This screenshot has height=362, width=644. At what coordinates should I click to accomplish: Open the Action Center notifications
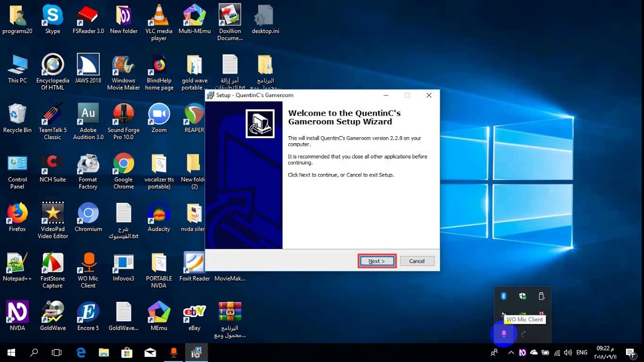(630, 353)
